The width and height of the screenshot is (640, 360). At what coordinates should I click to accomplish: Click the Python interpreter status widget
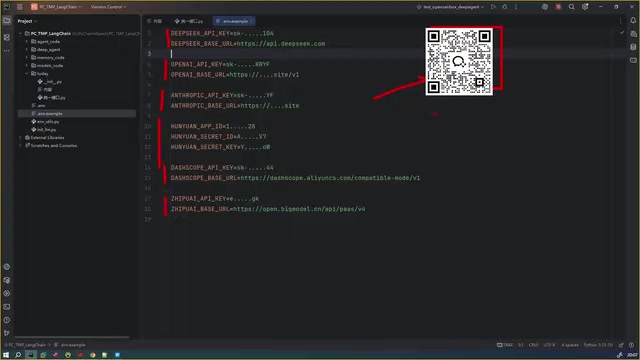[598, 345]
